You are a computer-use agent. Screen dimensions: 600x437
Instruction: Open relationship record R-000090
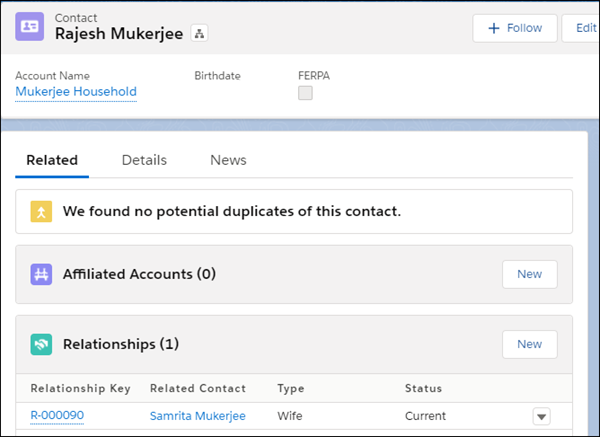57,416
